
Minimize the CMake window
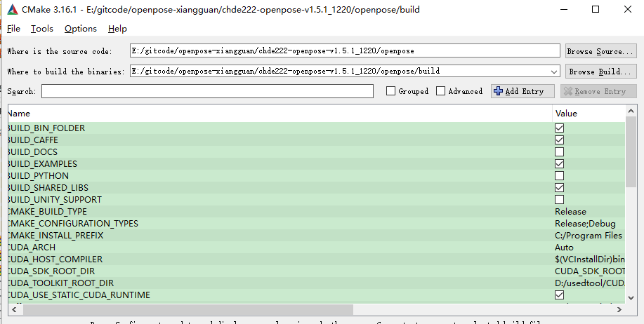coord(563,9)
